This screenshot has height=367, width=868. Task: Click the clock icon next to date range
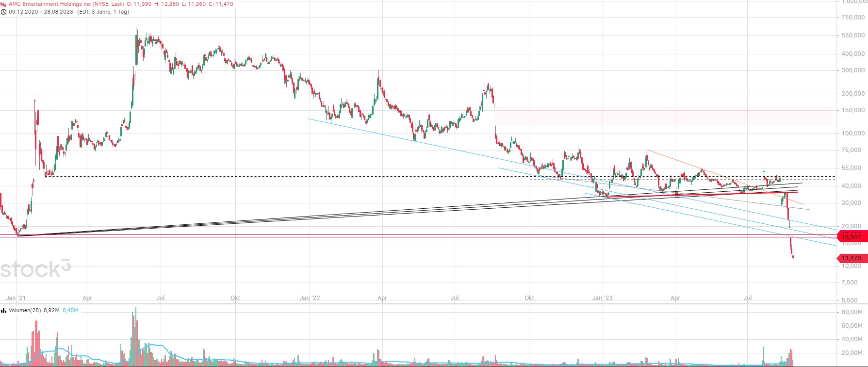tap(4, 12)
